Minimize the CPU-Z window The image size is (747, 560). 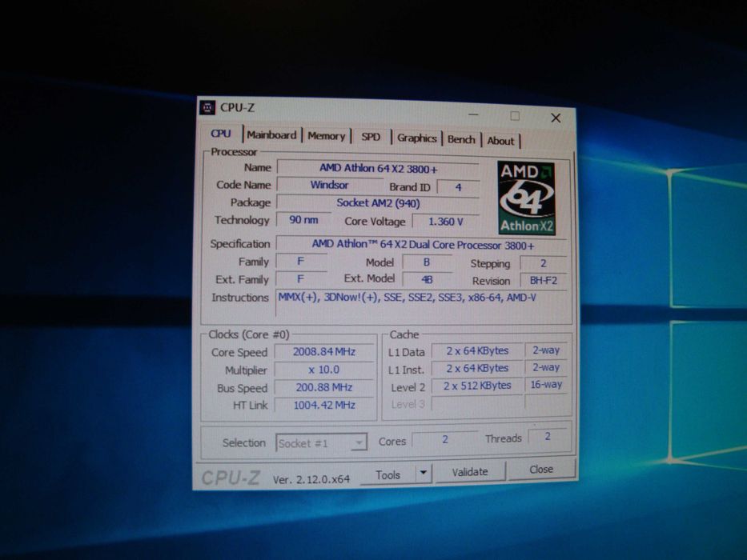(473, 114)
